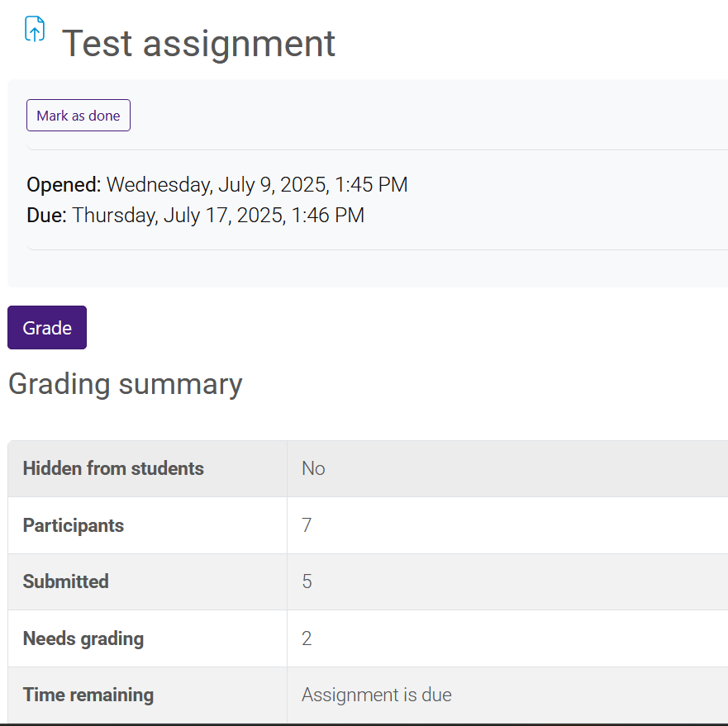Select the Participants label cell
The width and height of the screenshot is (728, 726).
coord(74,525)
